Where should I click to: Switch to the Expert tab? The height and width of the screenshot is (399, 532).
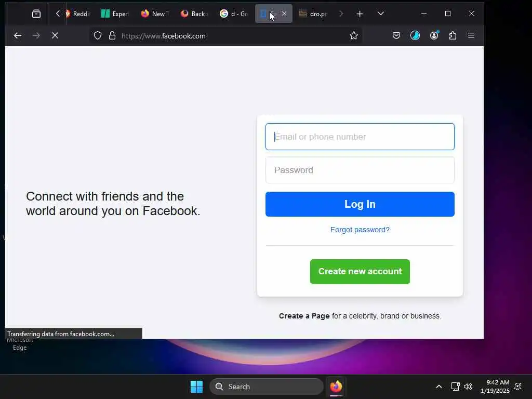[115, 14]
